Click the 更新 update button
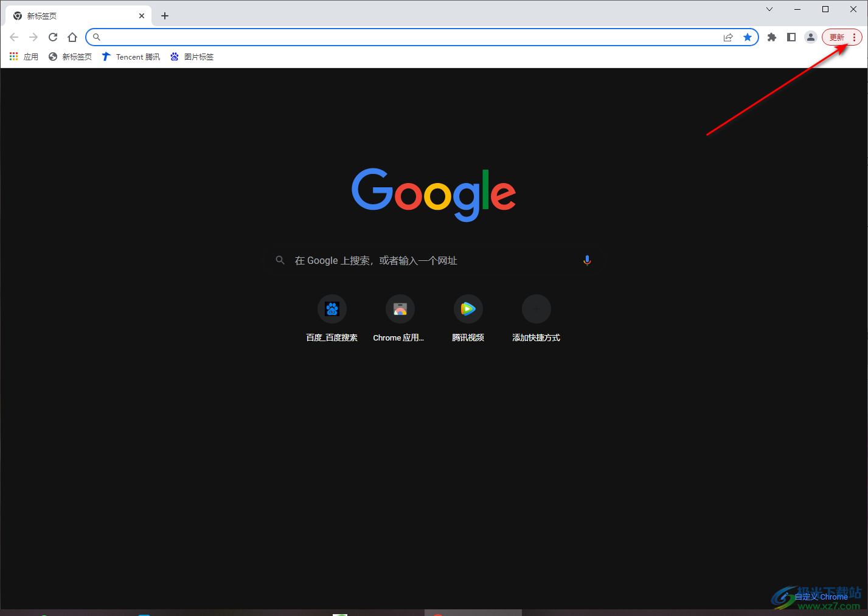This screenshot has height=616, width=868. click(837, 37)
